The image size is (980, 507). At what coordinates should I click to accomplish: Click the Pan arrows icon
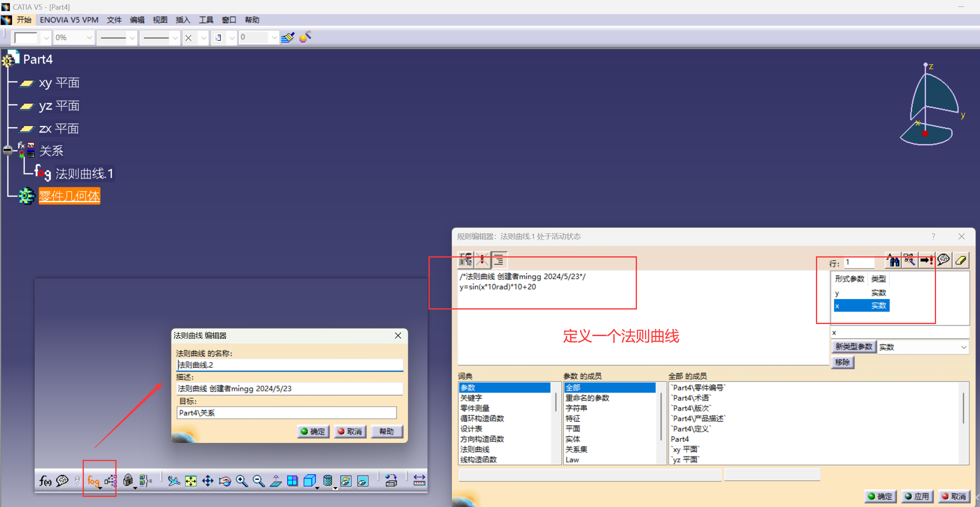coord(208,480)
